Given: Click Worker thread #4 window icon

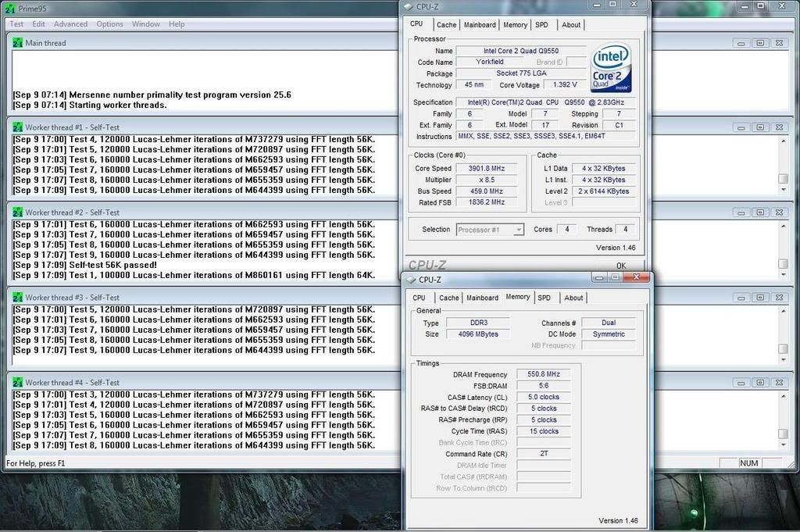Looking at the screenshot, I should click(x=18, y=382).
